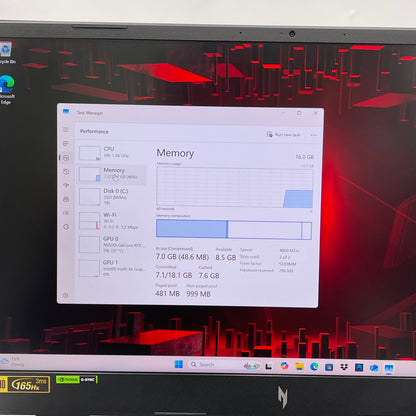Click the Memory usage graph
Image resolution: width=416 pixels, height=416 pixels.
pos(235,187)
